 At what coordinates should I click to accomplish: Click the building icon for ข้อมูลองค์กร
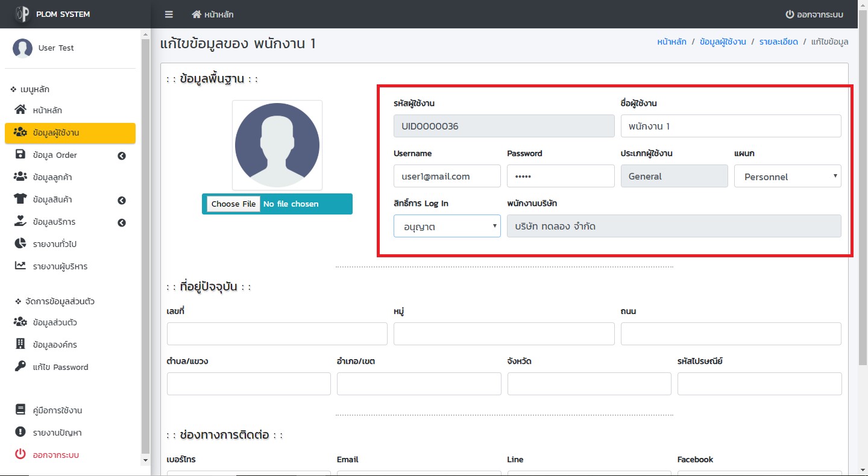click(x=20, y=344)
